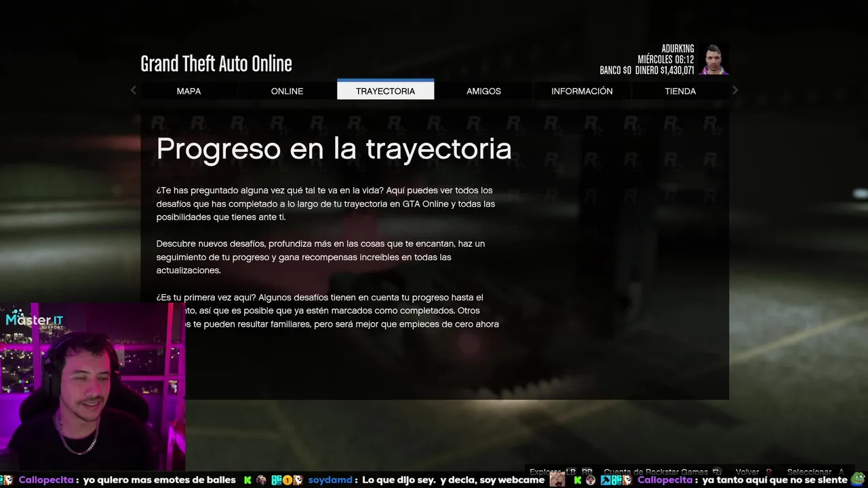Viewport: 868px width, 488px height.
Task: Click the Progreso en la trayectoria heading
Action: point(334,148)
